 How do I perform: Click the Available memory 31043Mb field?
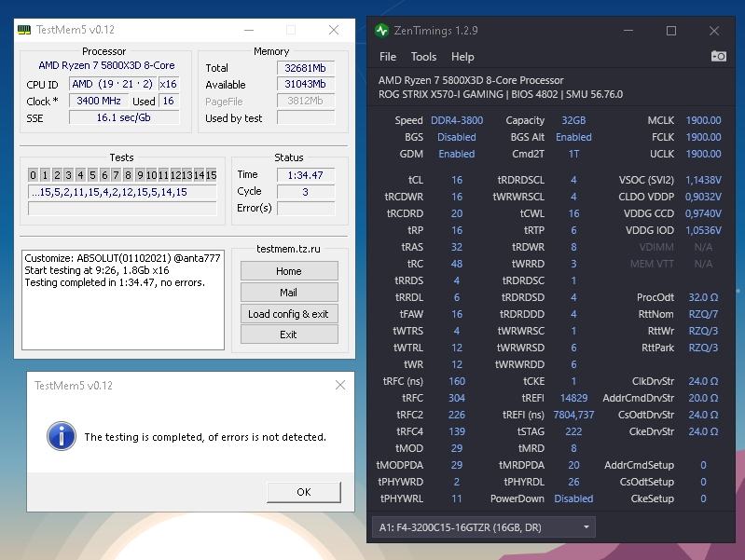coord(306,84)
